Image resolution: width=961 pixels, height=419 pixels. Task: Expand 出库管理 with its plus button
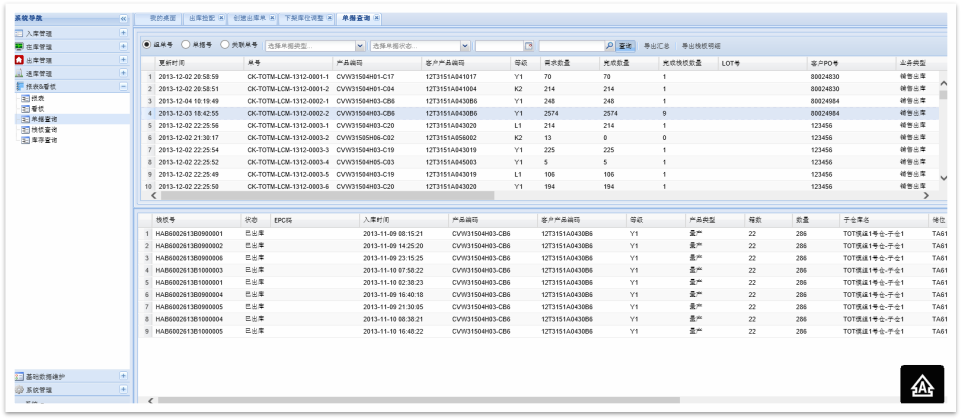point(123,60)
